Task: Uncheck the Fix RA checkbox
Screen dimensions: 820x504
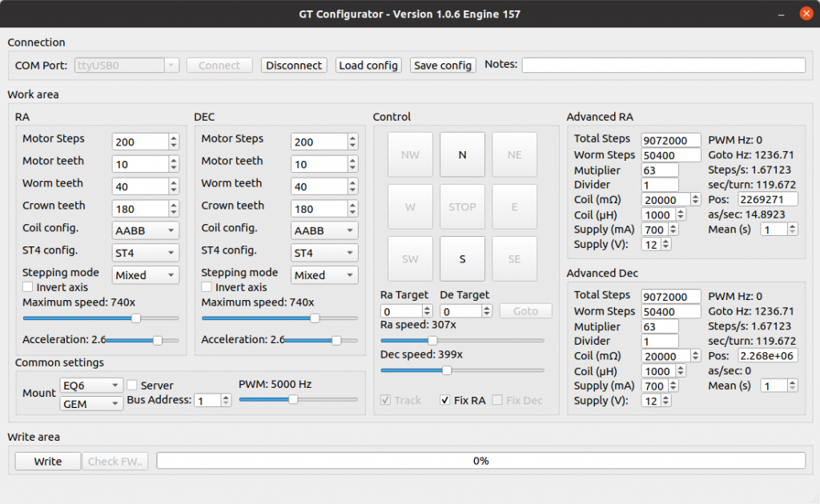Action: [x=445, y=400]
